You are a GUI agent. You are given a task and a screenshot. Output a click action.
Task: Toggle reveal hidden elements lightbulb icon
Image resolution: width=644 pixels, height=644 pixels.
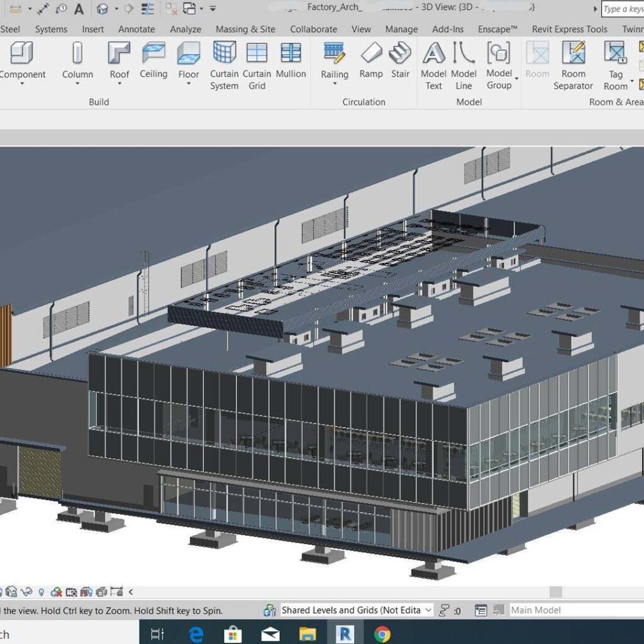[42, 592]
